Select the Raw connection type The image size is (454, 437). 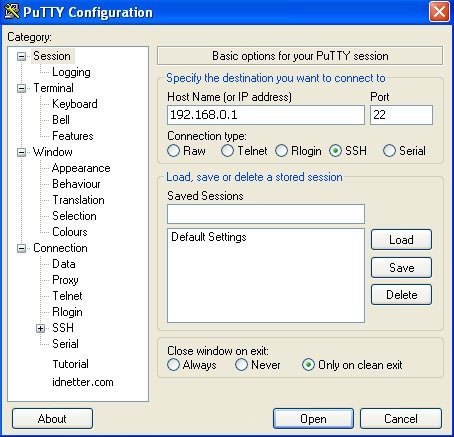point(173,151)
